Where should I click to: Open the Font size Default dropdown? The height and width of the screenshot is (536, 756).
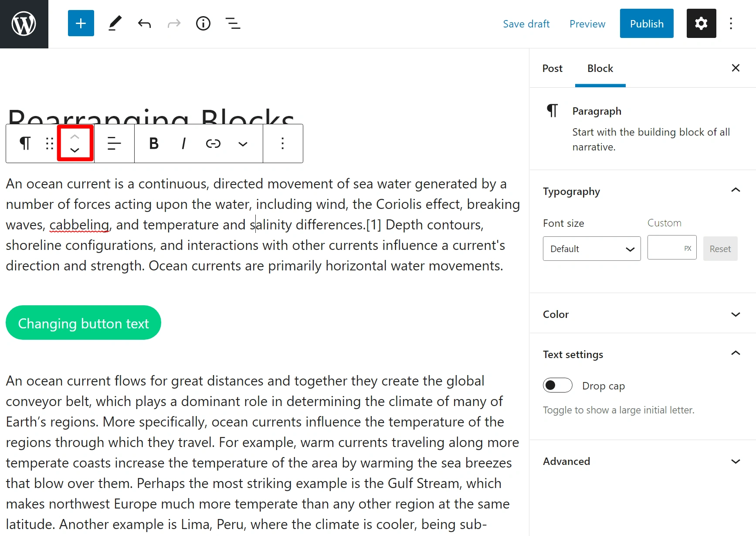[591, 249]
